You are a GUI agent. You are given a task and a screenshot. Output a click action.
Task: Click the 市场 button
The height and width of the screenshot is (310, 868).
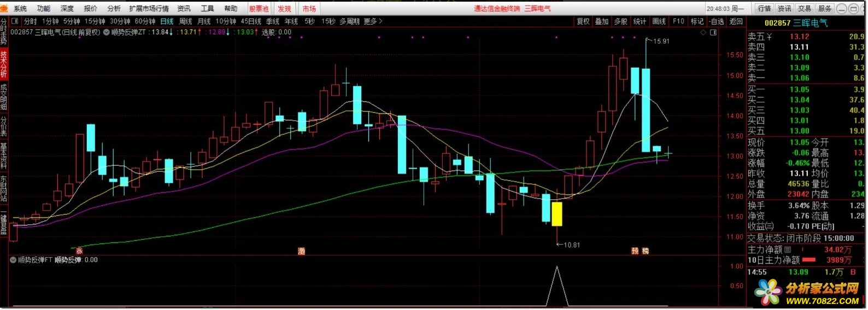309,9
